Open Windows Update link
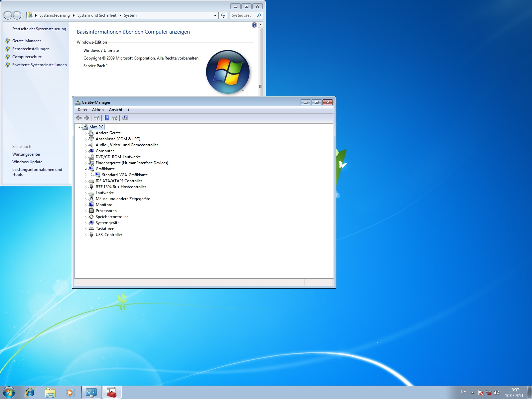The image size is (532, 399). (27, 162)
